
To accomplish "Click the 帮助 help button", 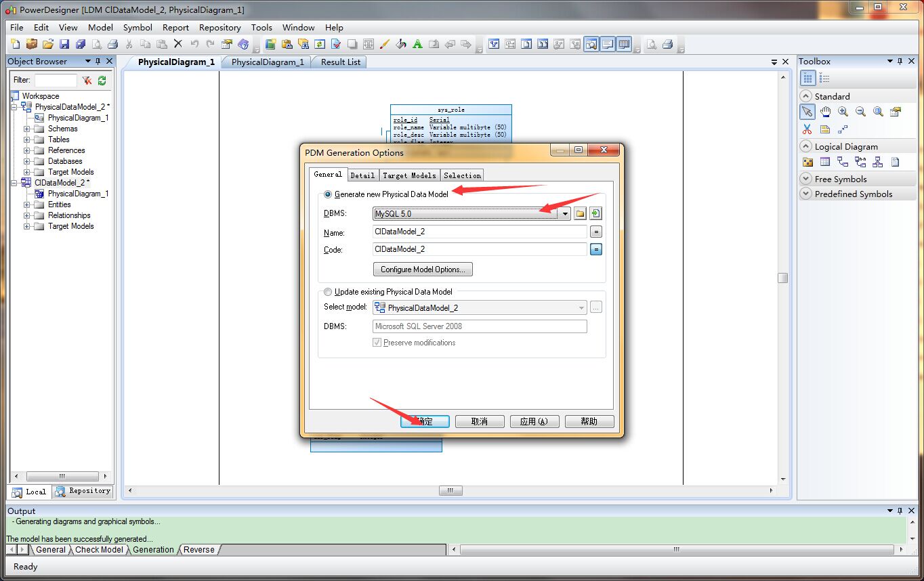I will (x=589, y=421).
